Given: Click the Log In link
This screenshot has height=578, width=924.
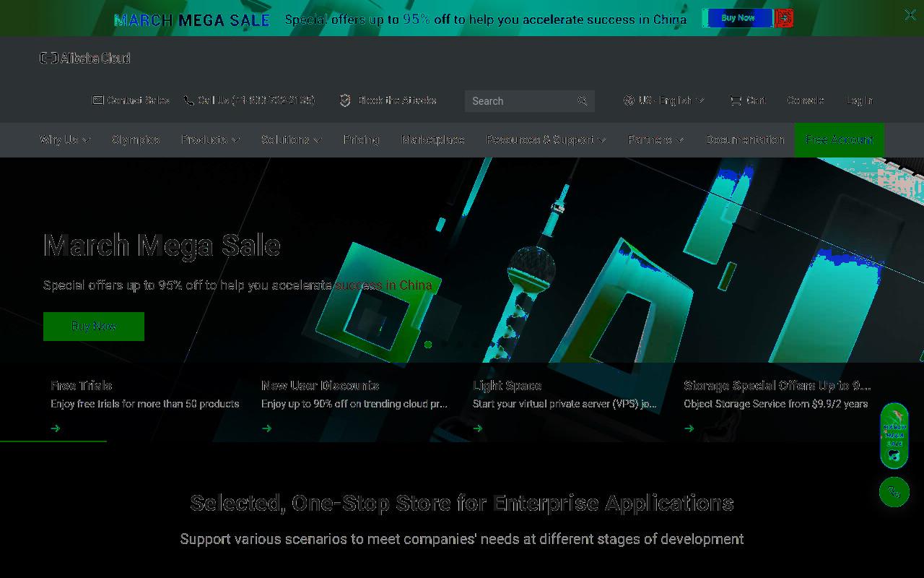Looking at the screenshot, I should click(859, 100).
